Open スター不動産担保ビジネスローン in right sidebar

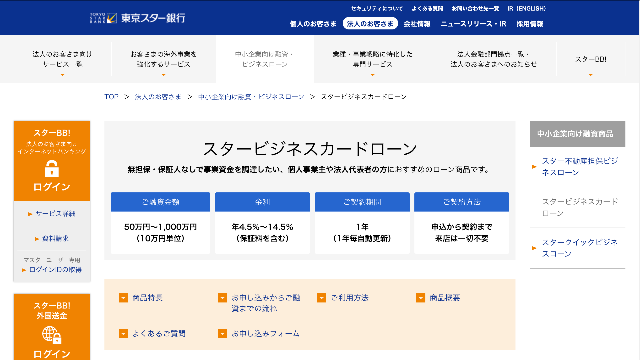[580, 167]
